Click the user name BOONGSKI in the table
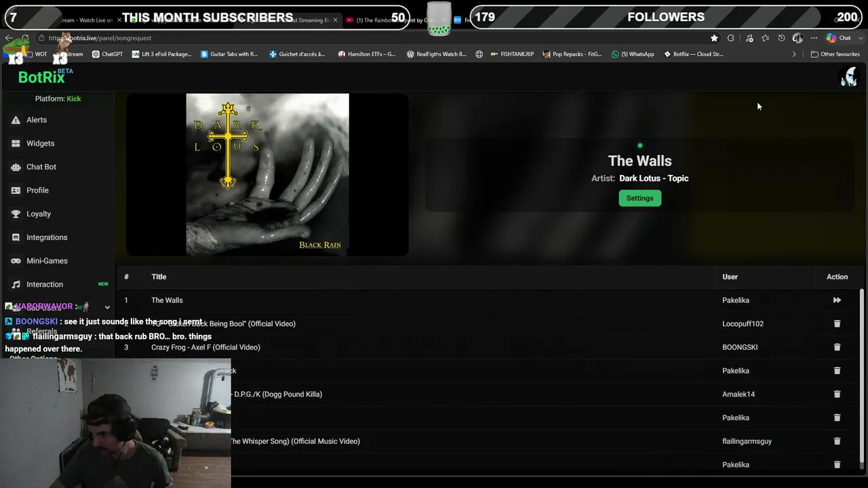 pos(740,347)
